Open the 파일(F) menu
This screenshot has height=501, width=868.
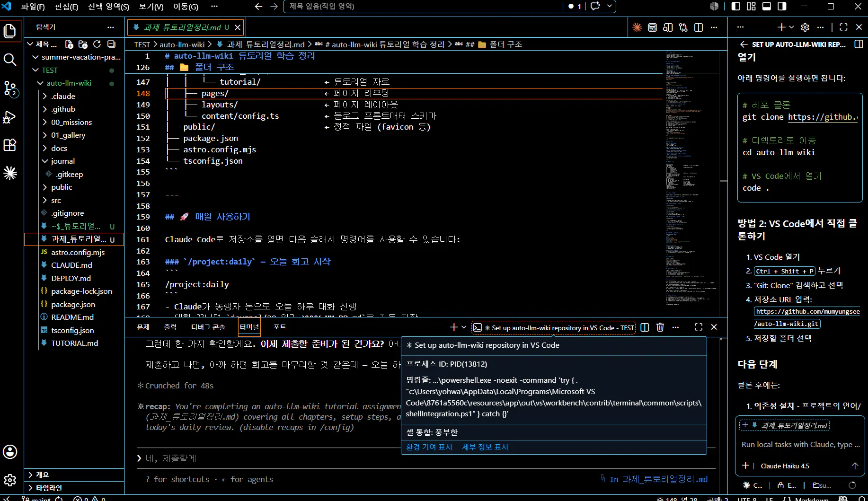(x=33, y=7)
